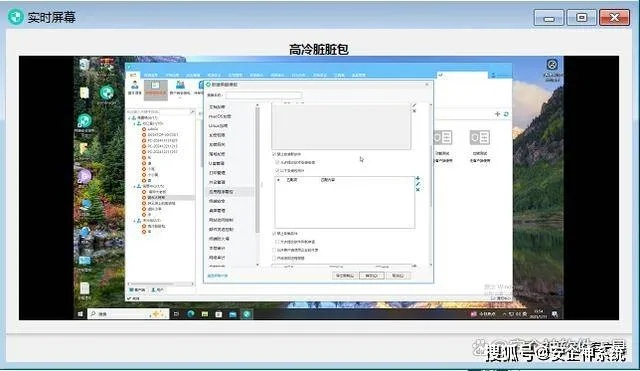Click the Windows search box on the remote taskbar
Image resolution: width=640 pixels, height=371 pixels.
[x=128, y=314]
